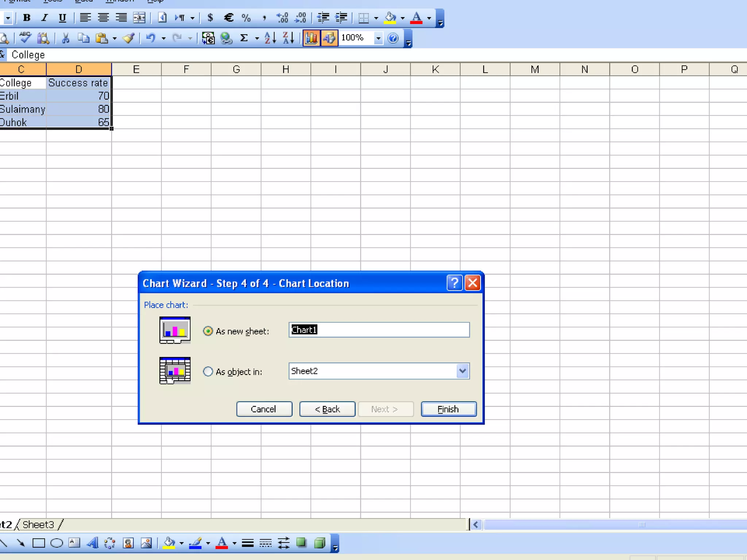This screenshot has height=560, width=747.
Task: Click the Sort Ascending icon
Action: pos(270,38)
